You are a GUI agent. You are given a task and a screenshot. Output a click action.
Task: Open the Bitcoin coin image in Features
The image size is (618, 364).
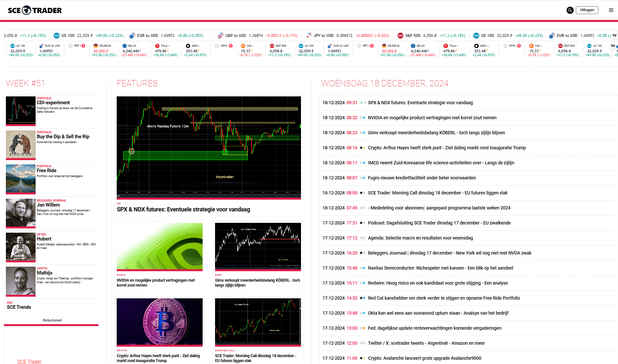pyautogui.click(x=159, y=322)
